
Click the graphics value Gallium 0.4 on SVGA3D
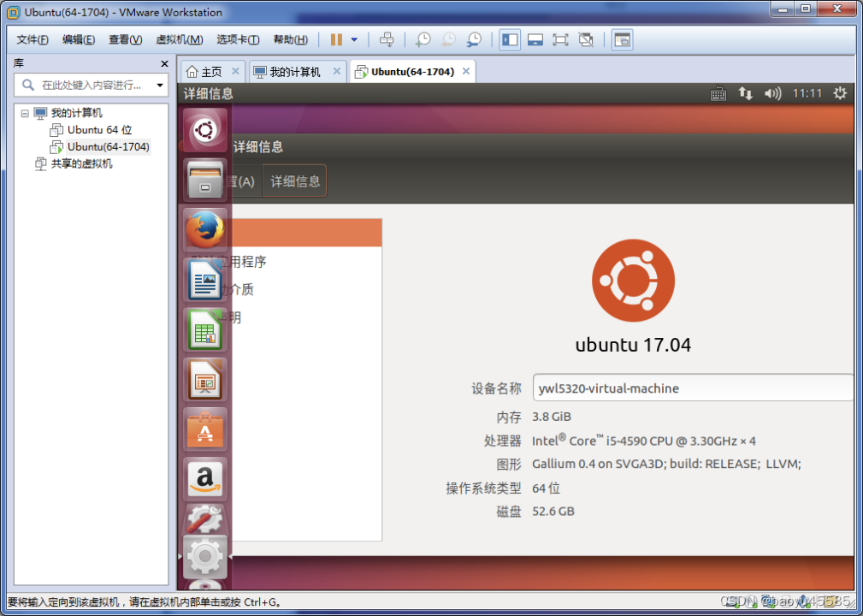[x=666, y=464]
